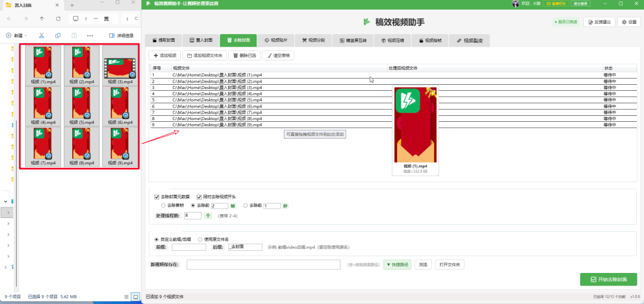Toggle the 同时去除视频开头 checkbox
644x304 pixels.
pos(199,196)
